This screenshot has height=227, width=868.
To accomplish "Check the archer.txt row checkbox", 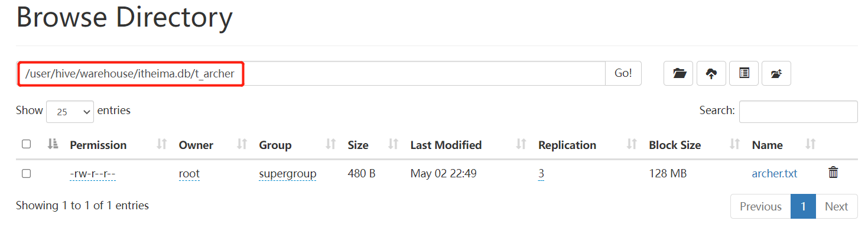I will click(26, 173).
